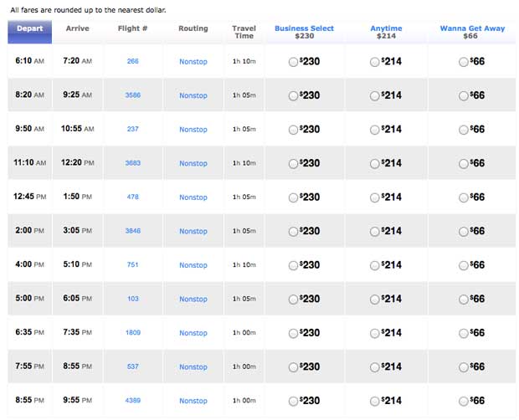Sort flights by Depart column header

tap(29, 28)
